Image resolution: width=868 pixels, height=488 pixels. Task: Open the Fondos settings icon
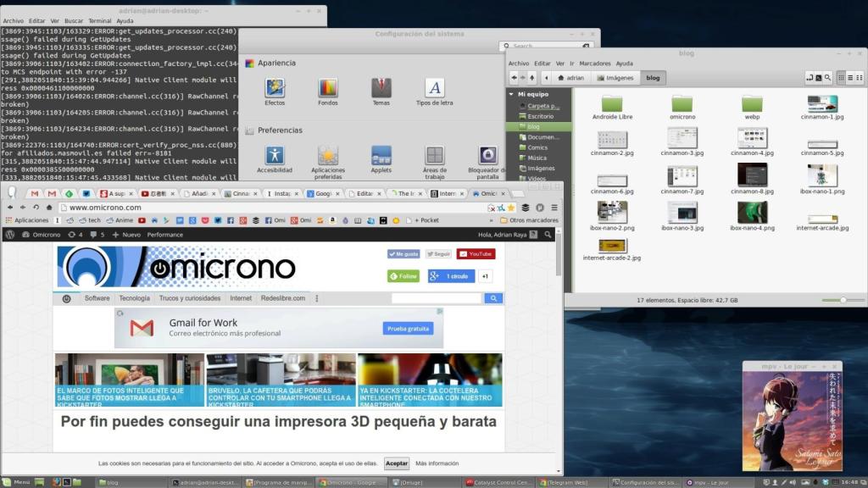coord(328,88)
